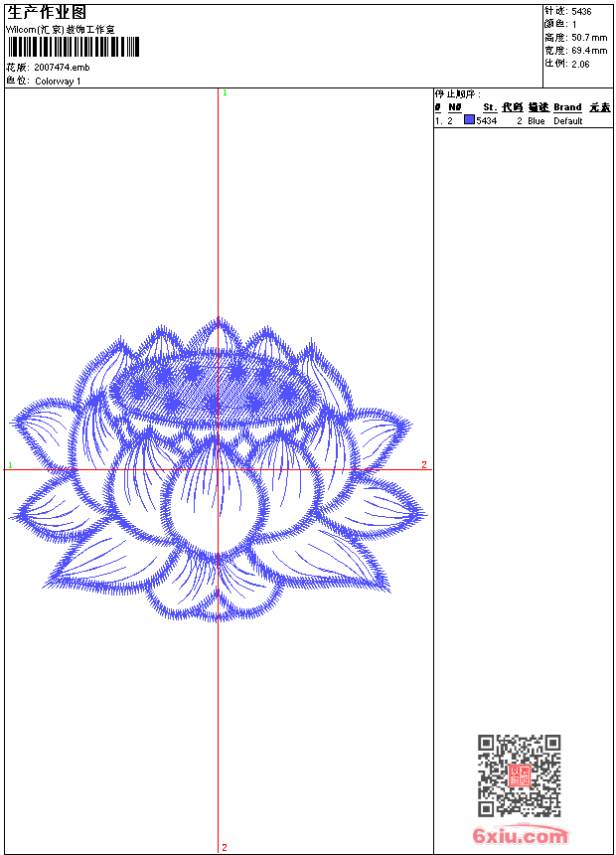Click green marker 1 at top of vertical axis
This screenshot has width=616, height=855.
pos(225,92)
